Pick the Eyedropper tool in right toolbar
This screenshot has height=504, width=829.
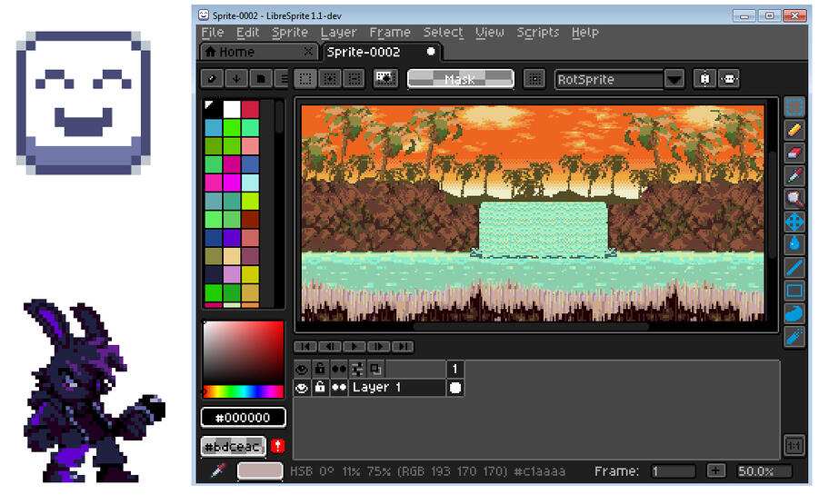click(x=794, y=176)
